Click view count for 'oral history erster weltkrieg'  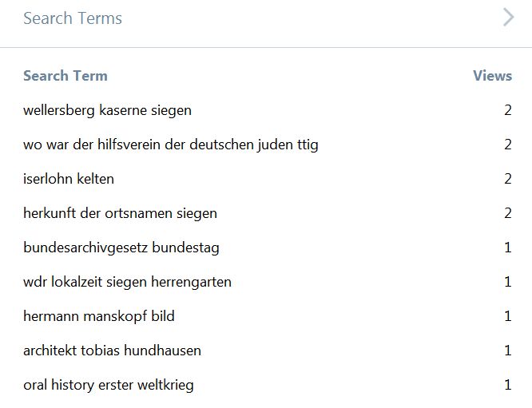point(508,385)
